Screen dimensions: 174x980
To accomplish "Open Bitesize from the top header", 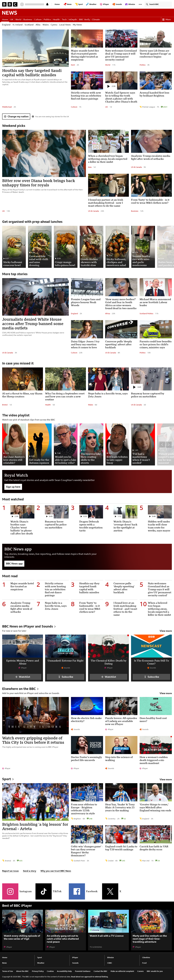I will point(130,4).
